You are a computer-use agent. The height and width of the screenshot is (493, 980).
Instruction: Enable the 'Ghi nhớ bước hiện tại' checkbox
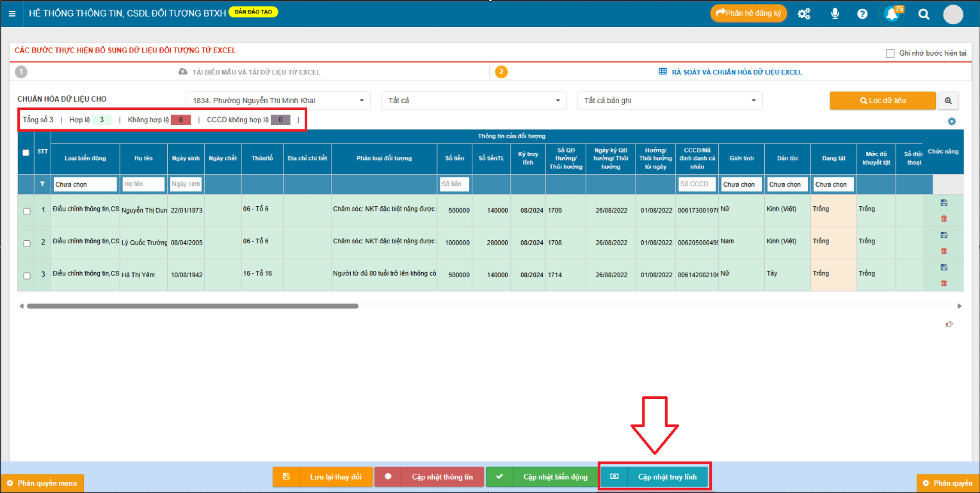tap(890, 53)
